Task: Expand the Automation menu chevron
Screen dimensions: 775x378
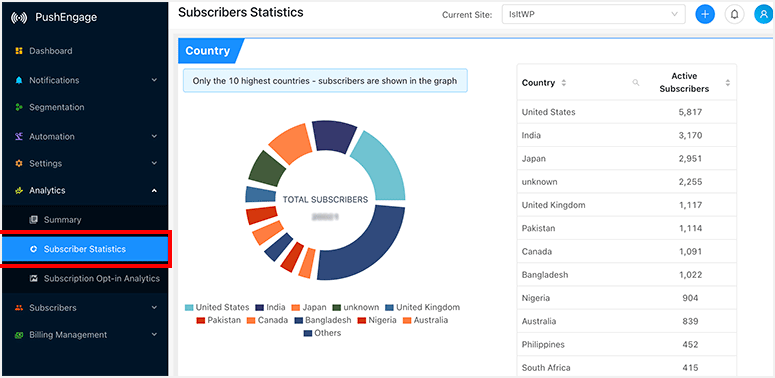Action: pos(154,136)
